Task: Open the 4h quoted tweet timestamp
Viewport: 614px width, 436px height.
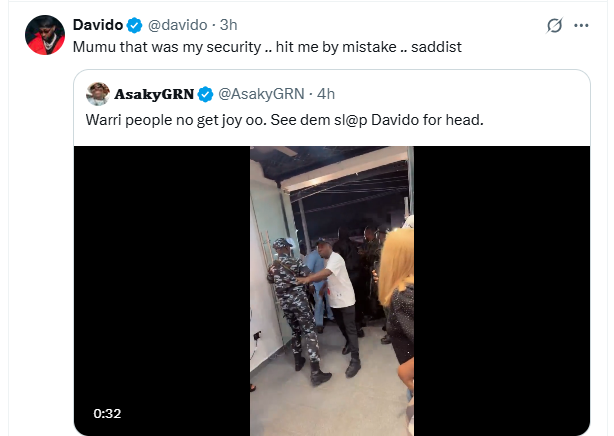Action: (x=325, y=95)
